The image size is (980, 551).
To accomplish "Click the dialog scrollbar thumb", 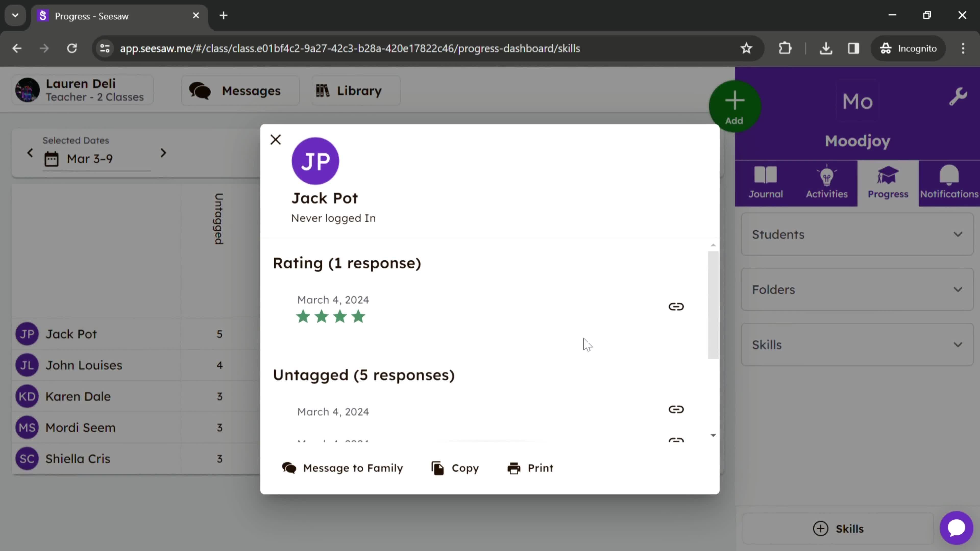I will (x=713, y=305).
